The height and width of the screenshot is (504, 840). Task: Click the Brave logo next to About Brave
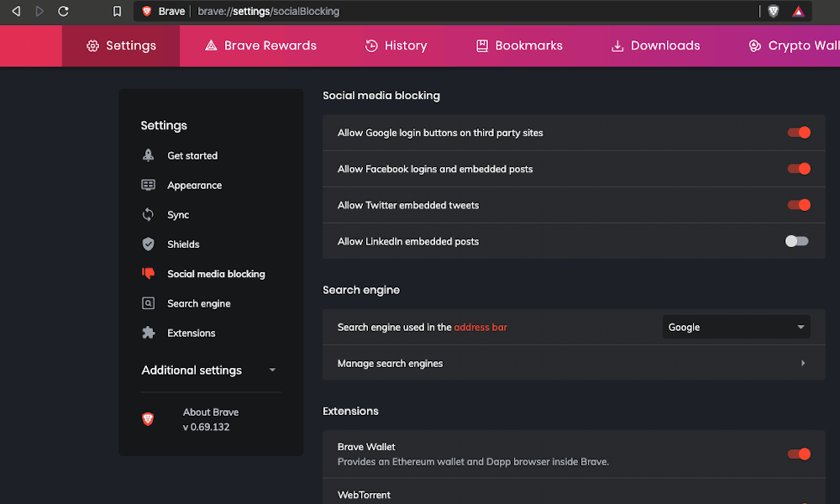click(148, 419)
